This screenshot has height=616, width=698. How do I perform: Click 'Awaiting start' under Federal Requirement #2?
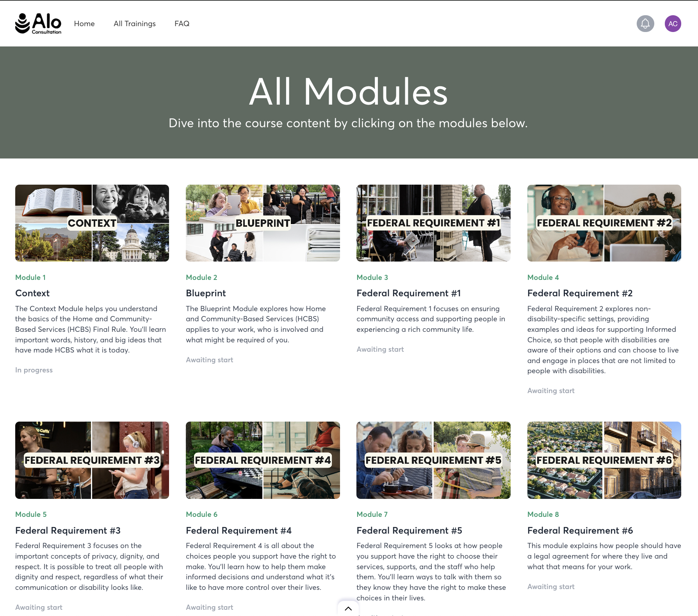pos(551,391)
